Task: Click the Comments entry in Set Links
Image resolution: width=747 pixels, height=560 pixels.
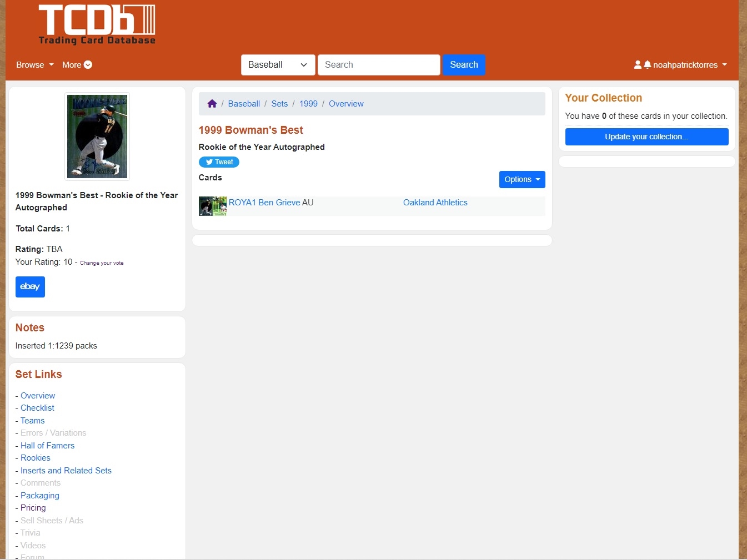Action: click(41, 483)
